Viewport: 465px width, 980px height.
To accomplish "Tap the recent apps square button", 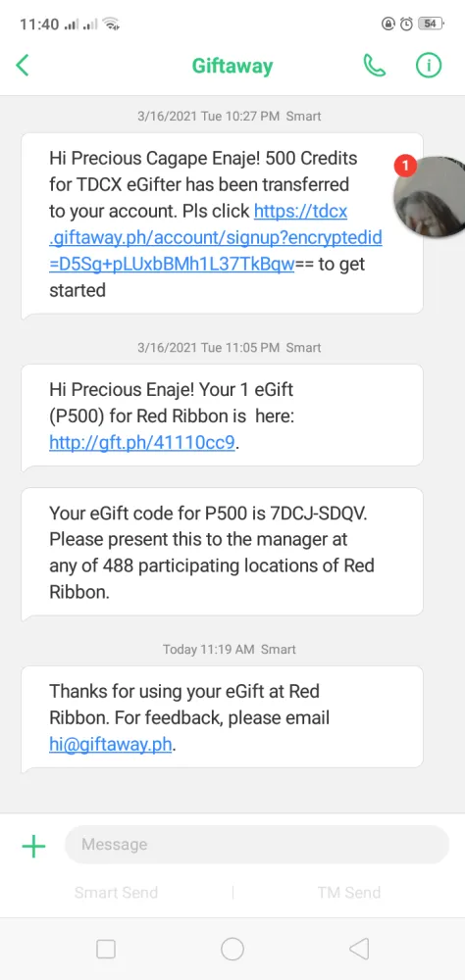I will (x=106, y=949).
